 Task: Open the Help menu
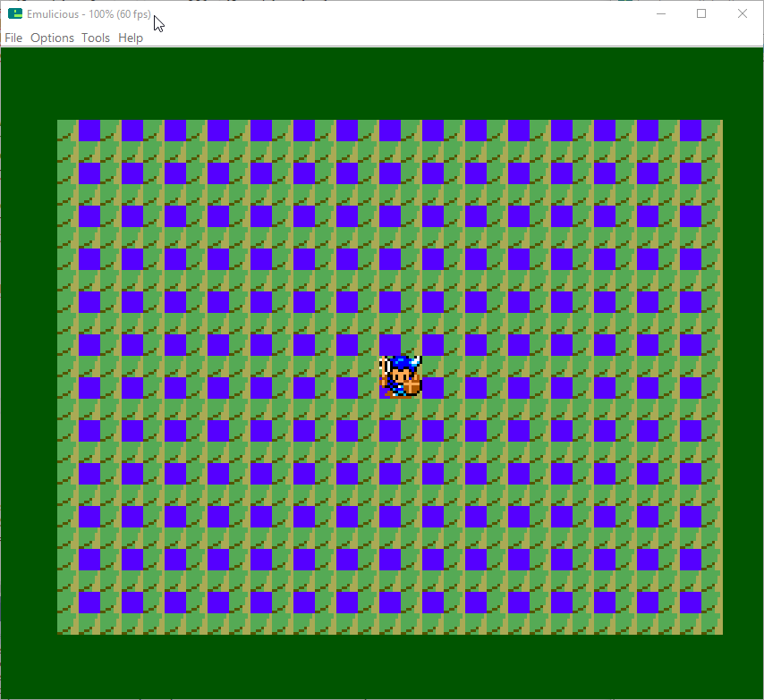pos(131,38)
